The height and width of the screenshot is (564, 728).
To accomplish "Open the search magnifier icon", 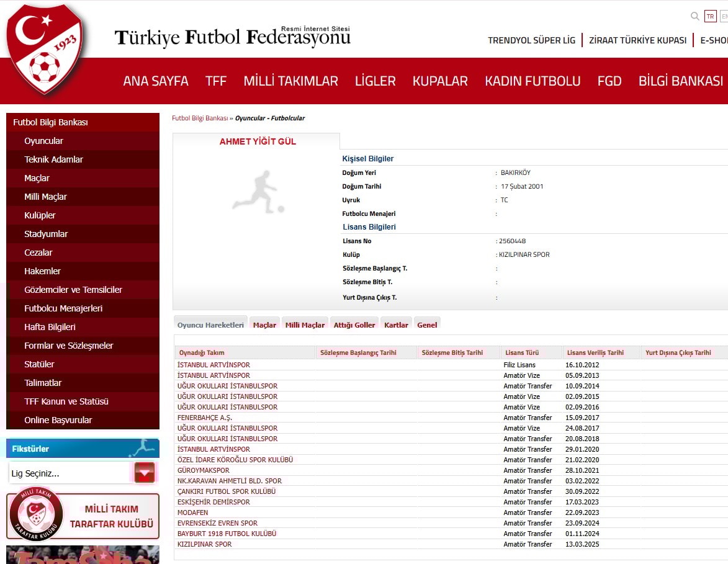I will pyautogui.click(x=695, y=16).
